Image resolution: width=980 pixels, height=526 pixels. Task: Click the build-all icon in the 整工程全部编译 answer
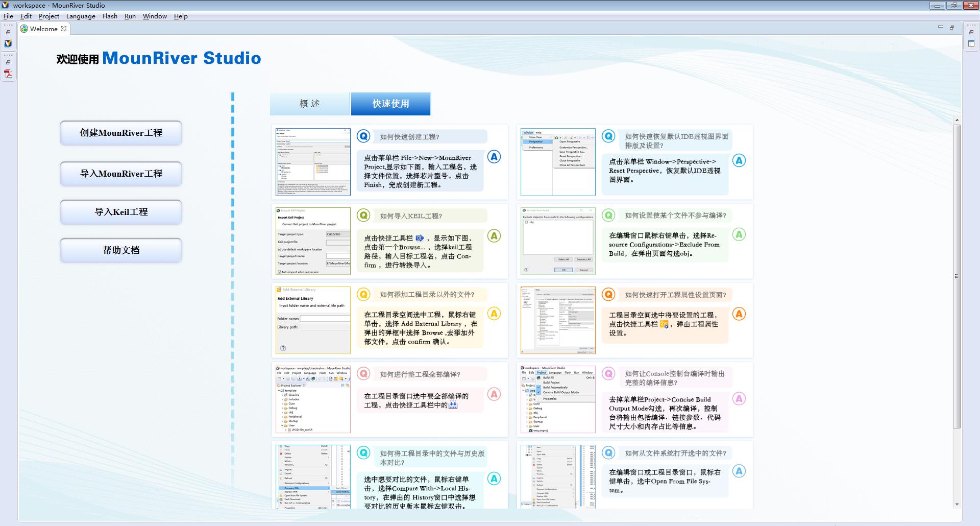(x=453, y=405)
